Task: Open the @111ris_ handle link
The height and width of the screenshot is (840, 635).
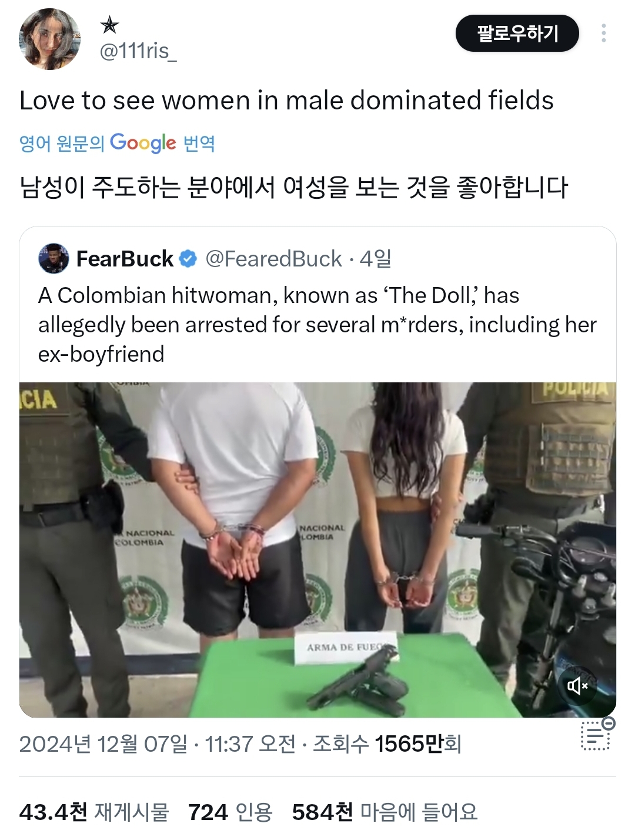Action: (138, 51)
